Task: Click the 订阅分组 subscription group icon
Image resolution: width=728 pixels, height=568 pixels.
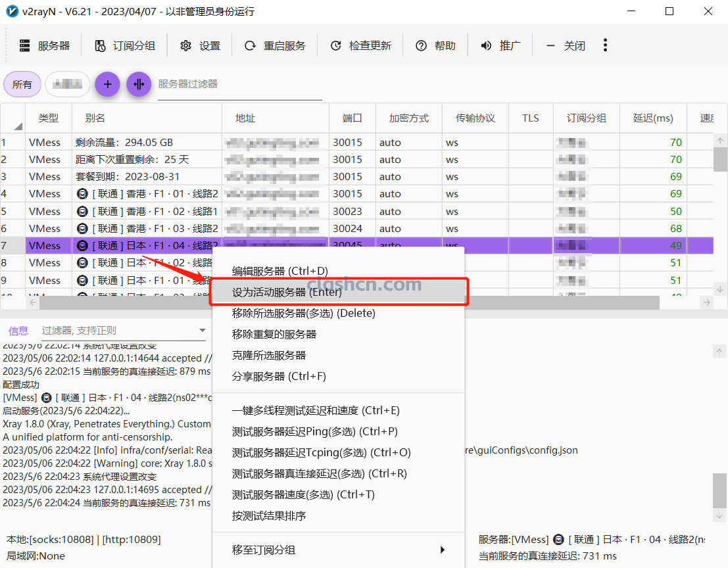Action: pyautogui.click(x=100, y=45)
